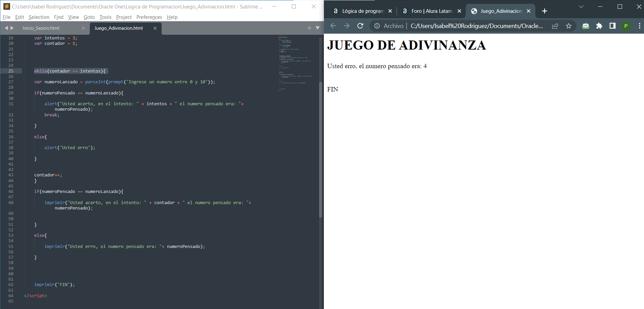Screen dimensions: 644x309
Task: Minimize the Sublime Text window
Action: point(274,6)
